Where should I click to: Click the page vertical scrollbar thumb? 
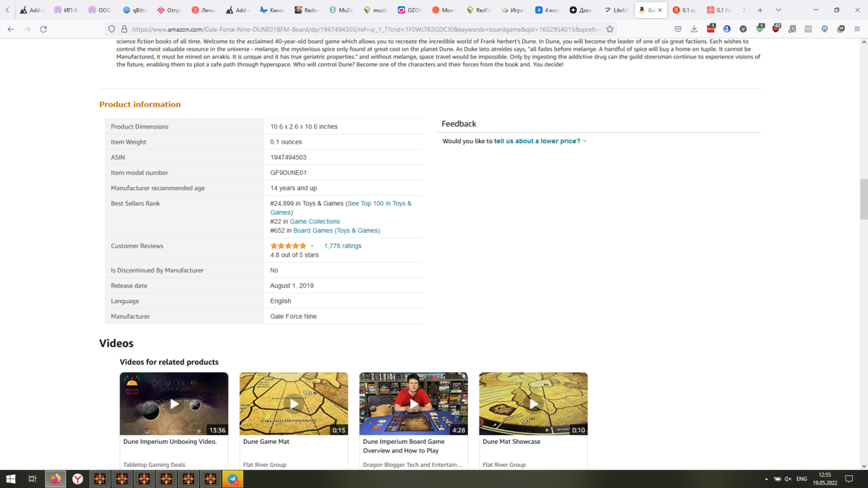(864, 199)
